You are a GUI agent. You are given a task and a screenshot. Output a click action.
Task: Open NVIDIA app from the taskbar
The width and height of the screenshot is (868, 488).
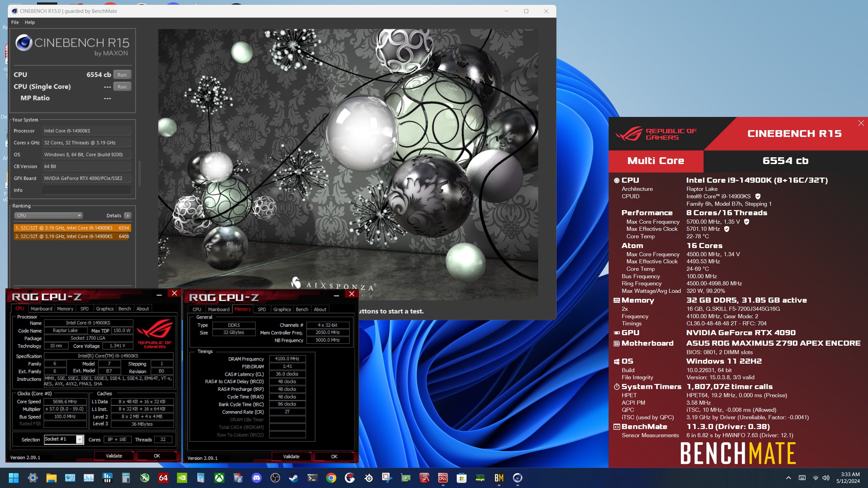coord(182,478)
